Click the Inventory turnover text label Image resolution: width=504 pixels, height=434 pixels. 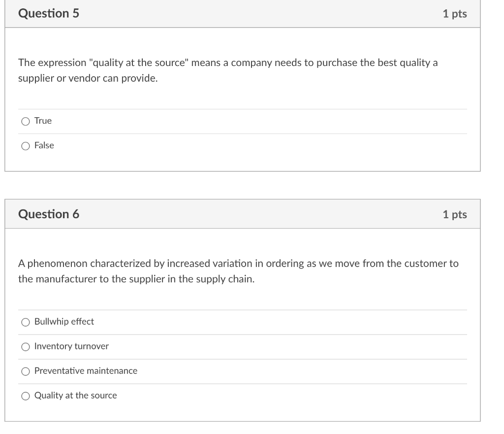(71, 346)
